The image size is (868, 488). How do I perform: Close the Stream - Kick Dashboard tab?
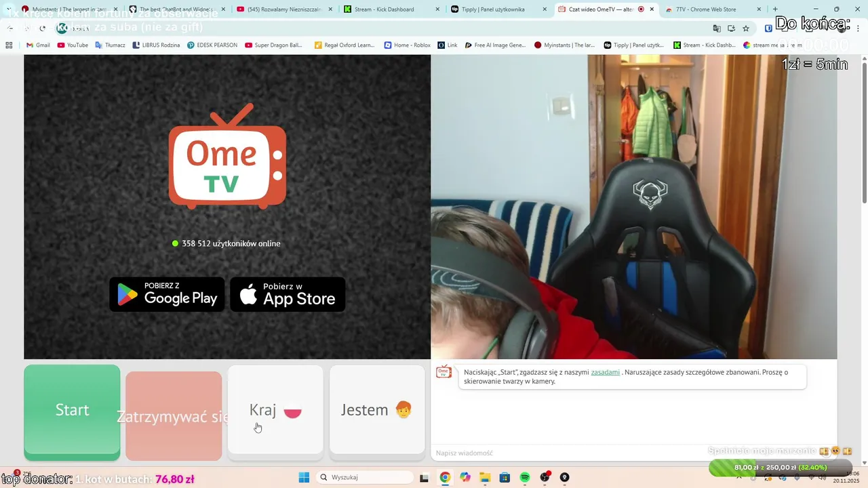(437, 9)
